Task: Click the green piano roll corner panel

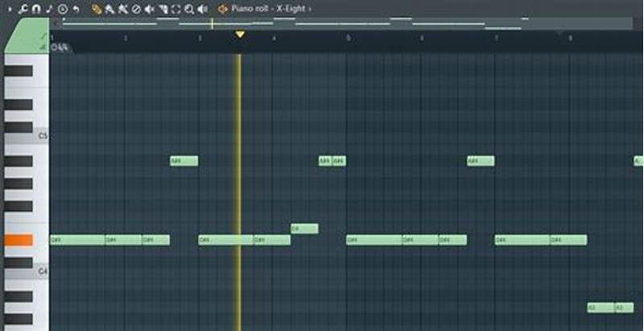Action: (x=27, y=36)
